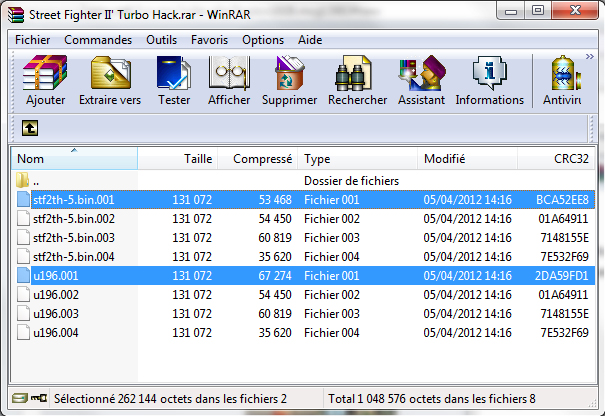The image size is (605, 416).
Task: Show archive Informations
Action: pyautogui.click(x=489, y=80)
